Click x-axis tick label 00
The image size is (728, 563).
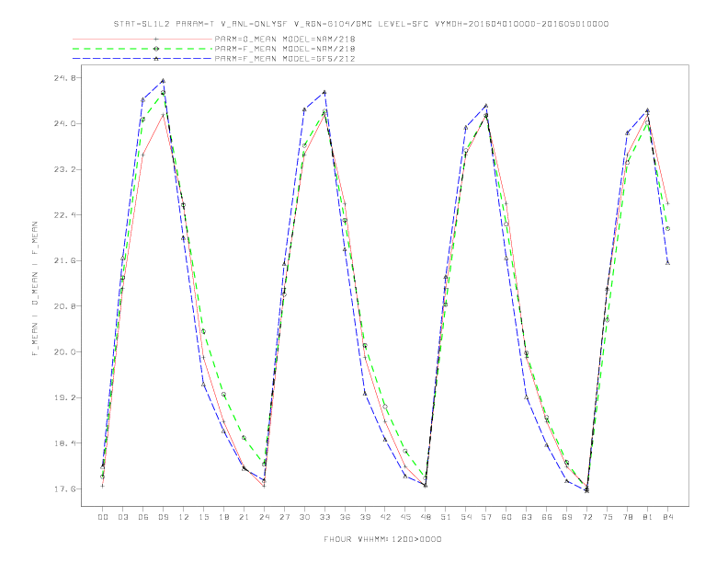(x=103, y=517)
